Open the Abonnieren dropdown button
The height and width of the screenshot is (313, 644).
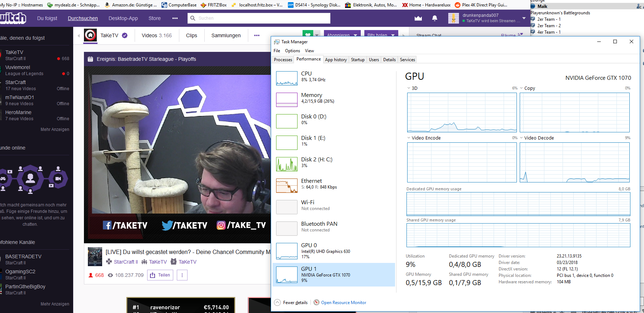[x=342, y=34]
